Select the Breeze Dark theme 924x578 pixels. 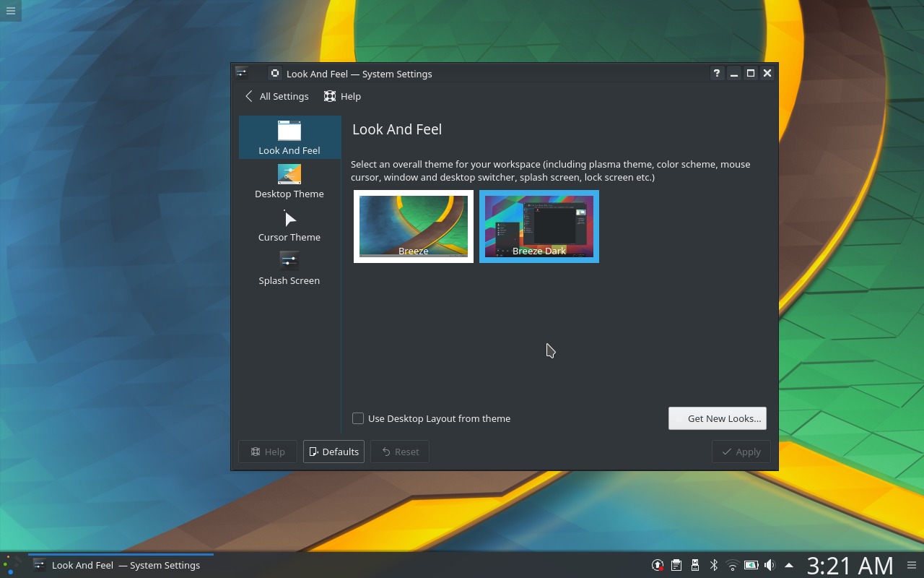point(539,226)
